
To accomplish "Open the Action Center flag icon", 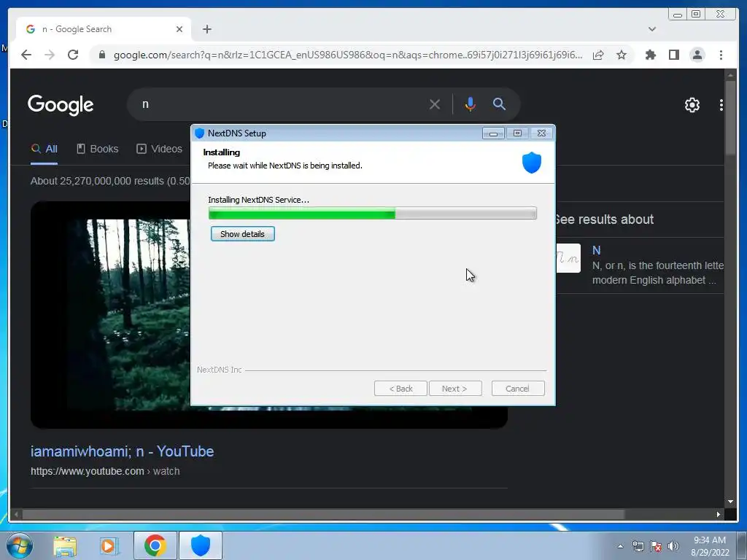I will pyautogui.click(x=656, y=546).
